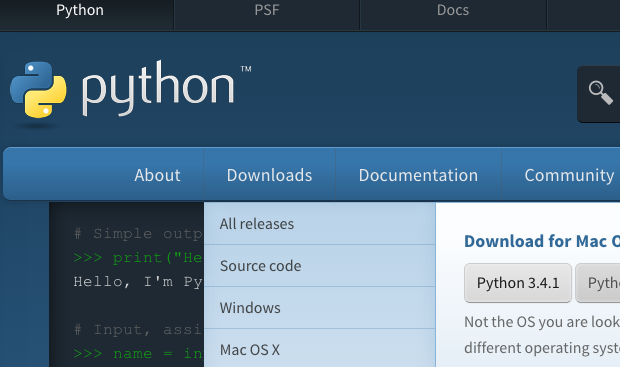Click the '>>> name = in' code line
Viewport: 620px width, 367px height.
pos(138,354)
